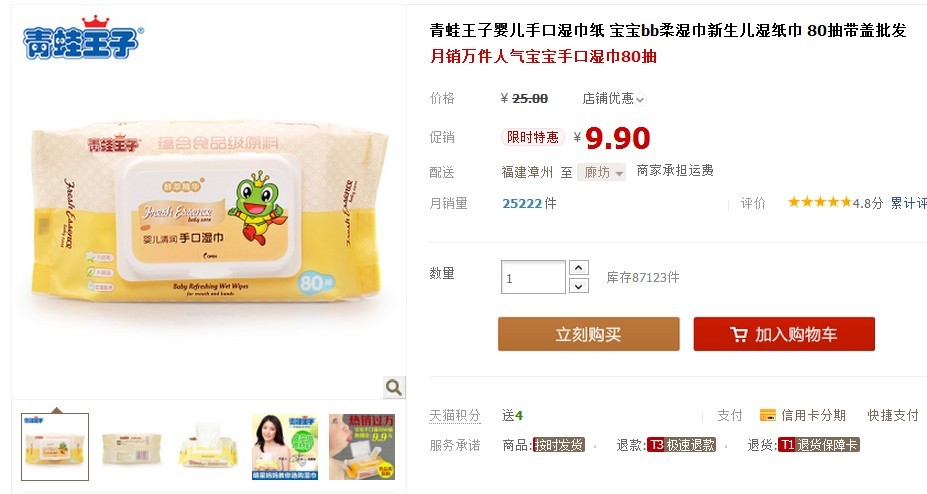Click the 青蛙王子 brand logo

click(83, 37)
